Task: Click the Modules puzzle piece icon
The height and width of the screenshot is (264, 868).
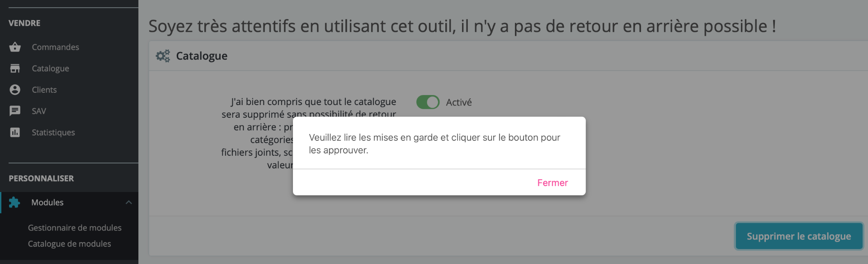Action: pyautogui.click(x=14, y=202)
